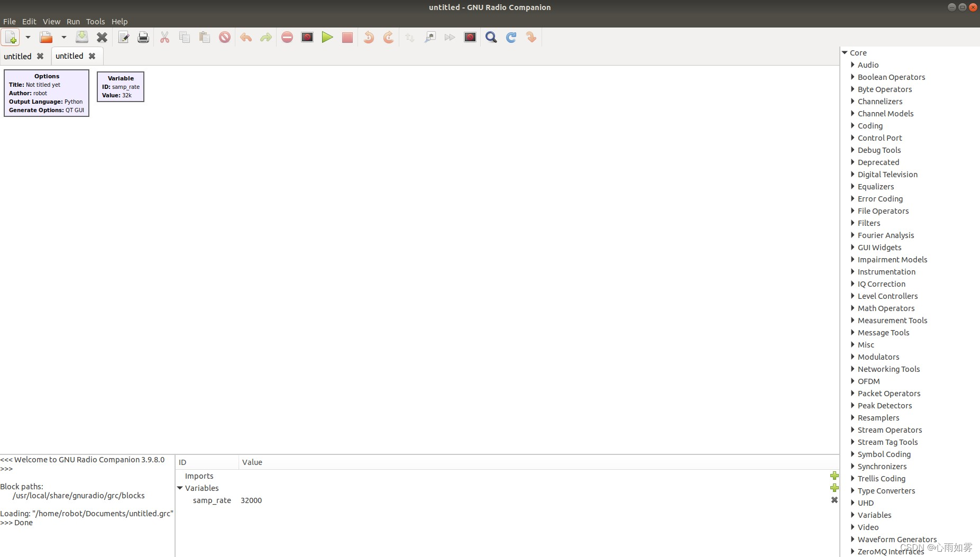Reload the block library
980x557 pixels.
point(511,37)
